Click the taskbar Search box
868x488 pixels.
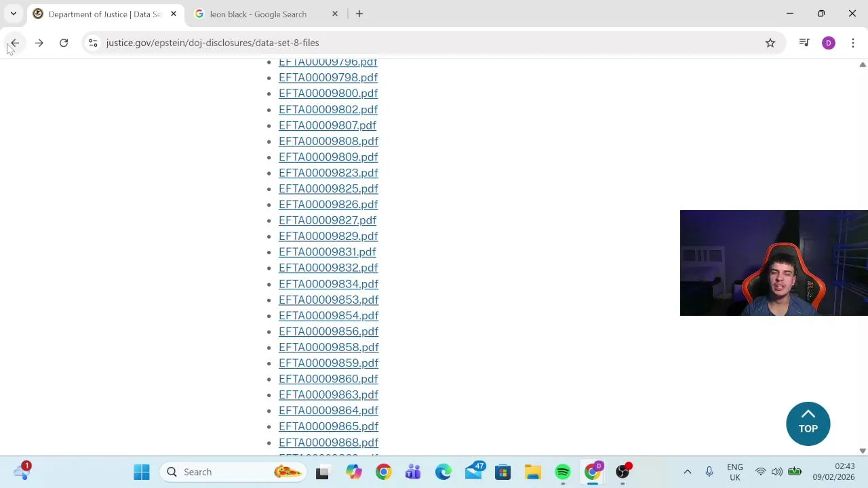232,472
